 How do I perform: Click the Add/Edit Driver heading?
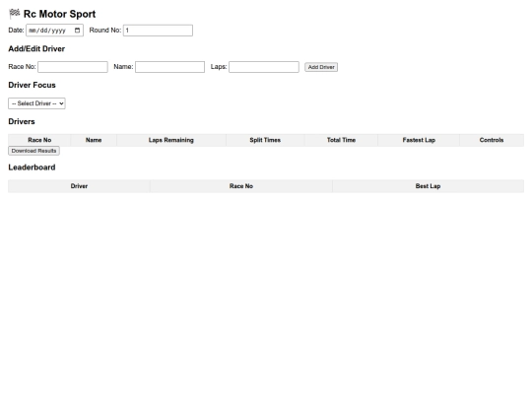pos(36,49)
